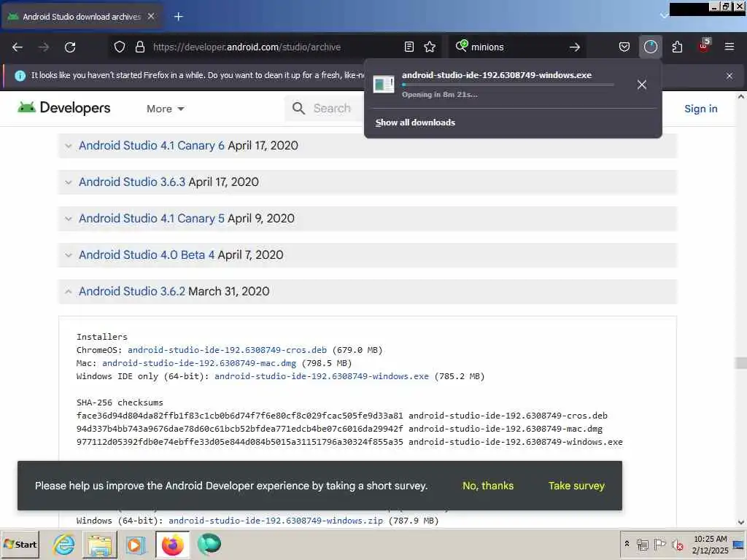Click the info icon in notification bar
Viewport: 747px width, 560px height.
[x=20, y=76]
